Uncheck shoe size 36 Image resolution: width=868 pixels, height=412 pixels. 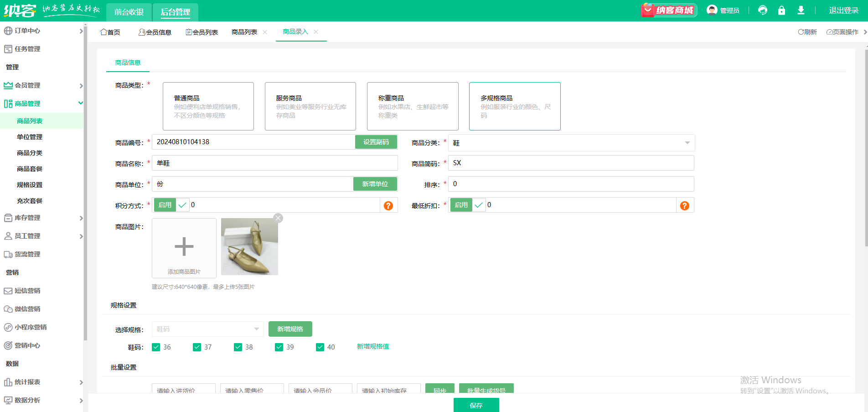pos(156,347)
